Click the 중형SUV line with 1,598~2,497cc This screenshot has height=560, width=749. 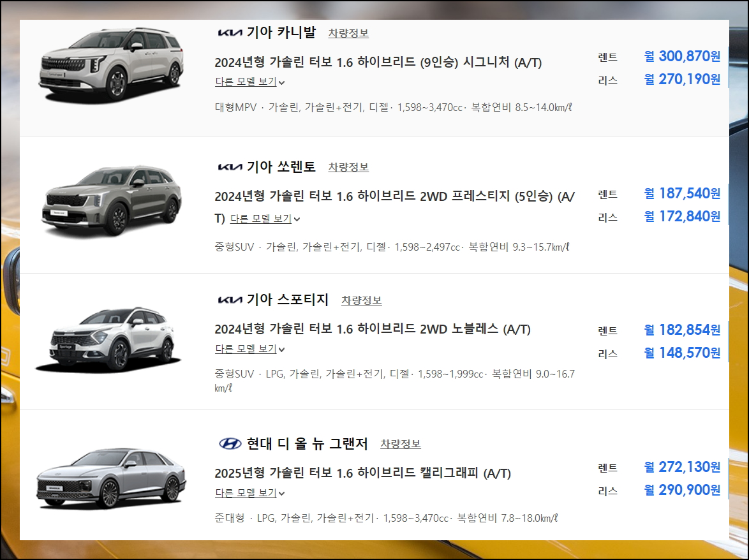392,247
